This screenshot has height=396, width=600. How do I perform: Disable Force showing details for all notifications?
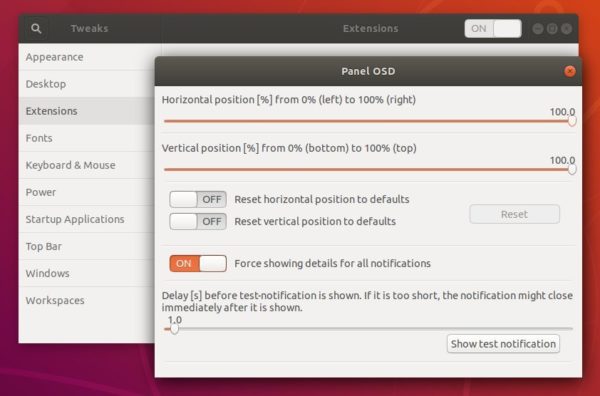pos(198,263)
